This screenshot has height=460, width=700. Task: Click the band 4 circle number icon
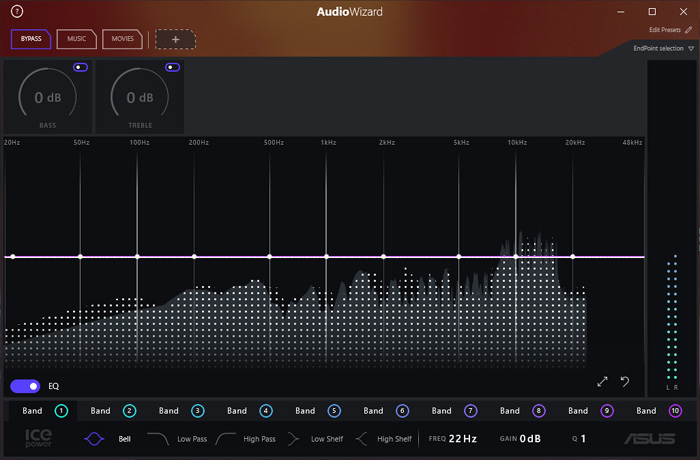coord(266,410)
